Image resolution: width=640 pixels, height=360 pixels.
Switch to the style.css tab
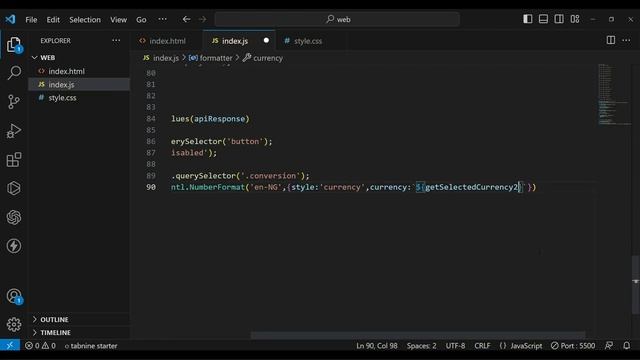(x=308, y=41)
